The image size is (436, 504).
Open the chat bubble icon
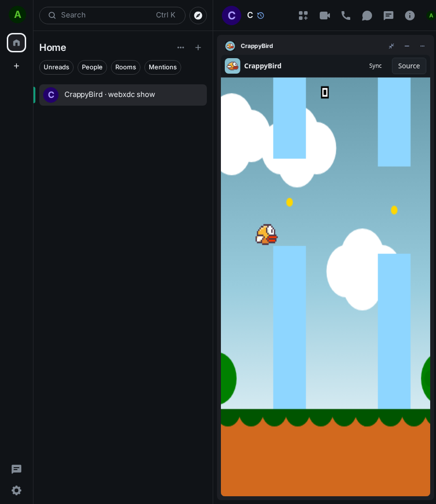[367, 16]
